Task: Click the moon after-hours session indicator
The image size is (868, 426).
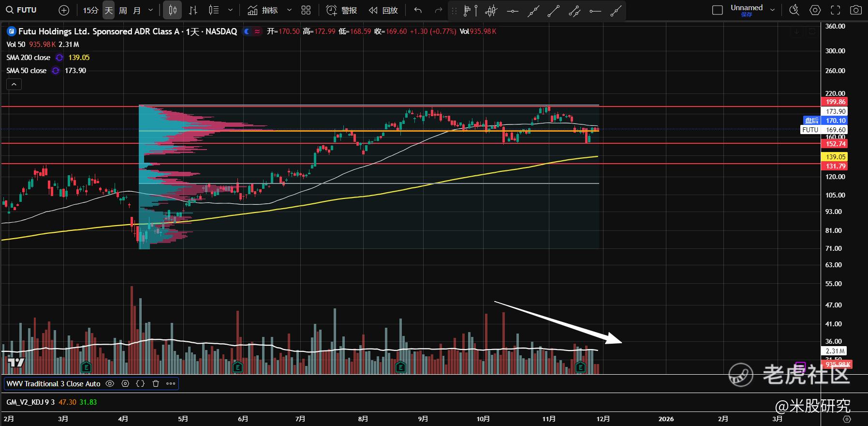Action: click(x=247, y=31)
